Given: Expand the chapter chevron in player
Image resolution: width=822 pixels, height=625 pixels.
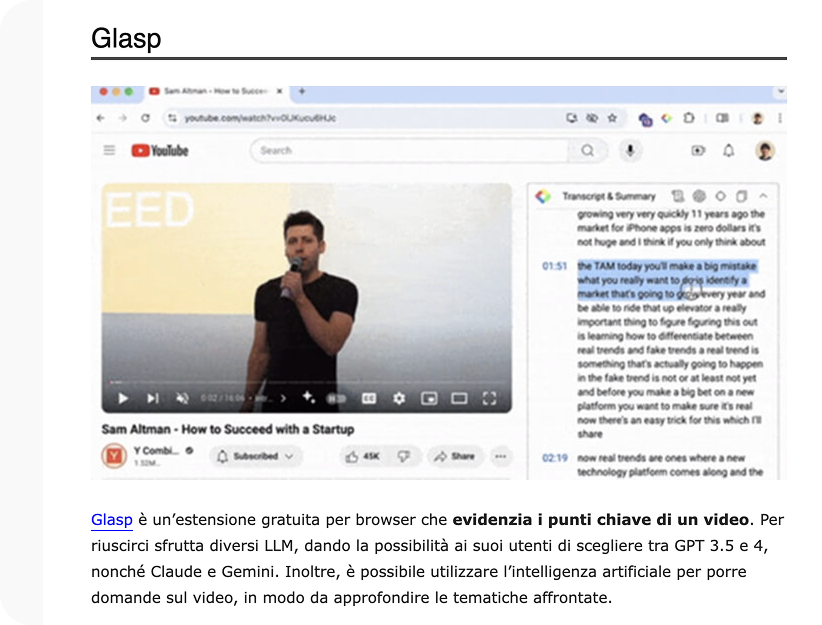Looking at the screenshot, I should click(x=283, y=398).
